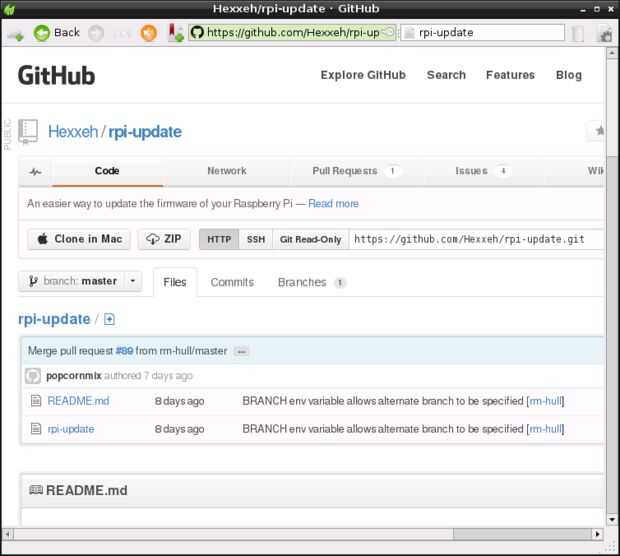Select the Network tab
The height and width of the screenshot is (556, 620).
click(x=227, y=171)
